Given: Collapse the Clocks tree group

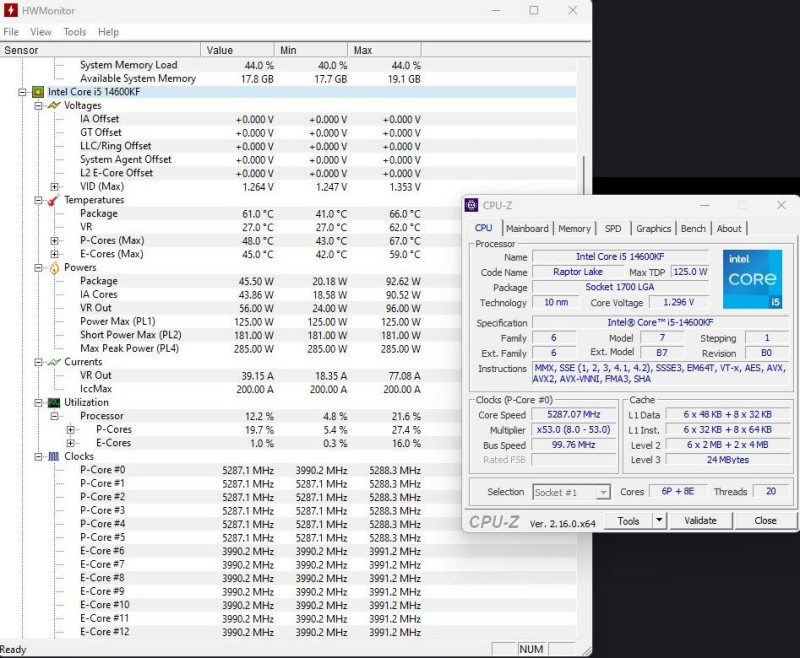Looking at the screenshot, I should point(38,457).
